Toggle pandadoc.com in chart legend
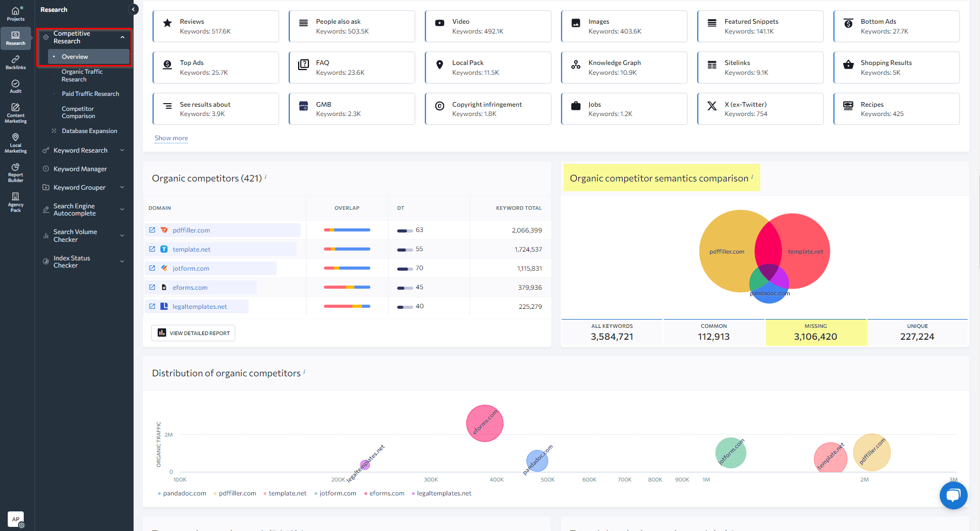Viewport: 980px width, 531px height. pyautogui.click(x=182, y=493)
